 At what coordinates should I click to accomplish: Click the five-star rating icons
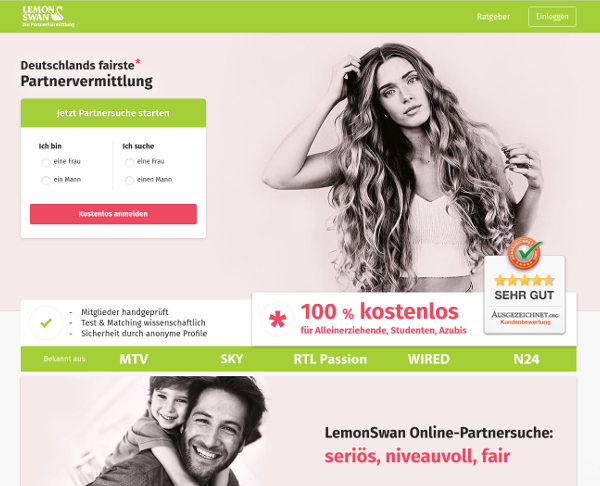click(524, 281)
